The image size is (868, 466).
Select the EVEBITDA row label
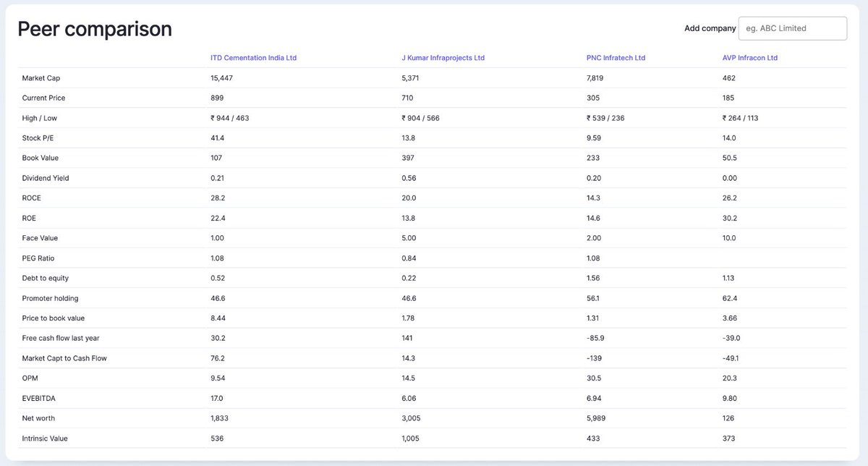[x=38, y=398]
